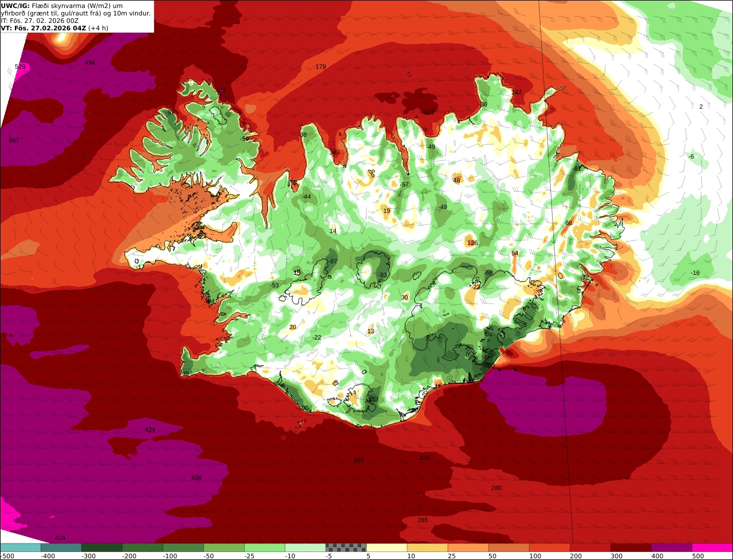
Task: Click the legend swatch between -50 and -25
Action: (224, 547)
